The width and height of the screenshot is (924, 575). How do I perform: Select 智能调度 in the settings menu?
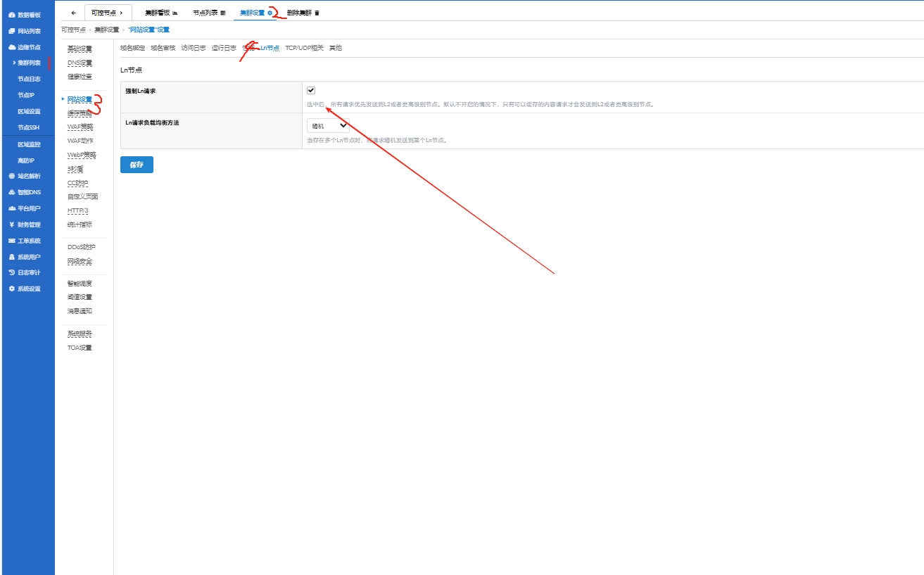[x=80, y=283]
